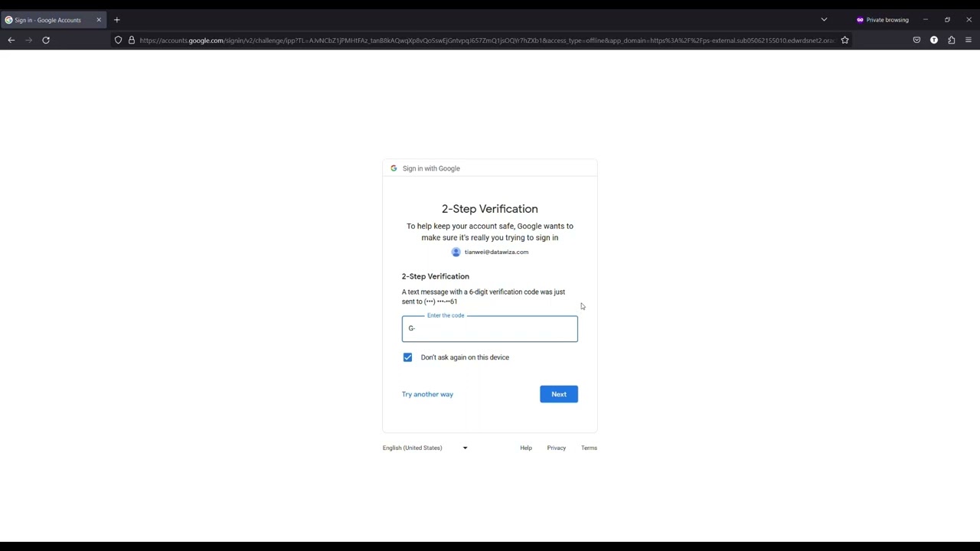Minimize the browser window
This screenshot has width=980, height=551.
tap(925, 20)
